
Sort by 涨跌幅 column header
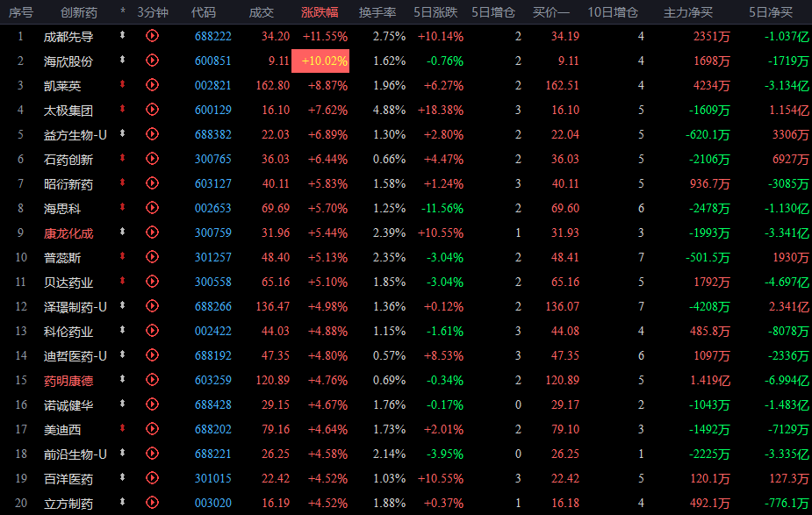point(320,12)
